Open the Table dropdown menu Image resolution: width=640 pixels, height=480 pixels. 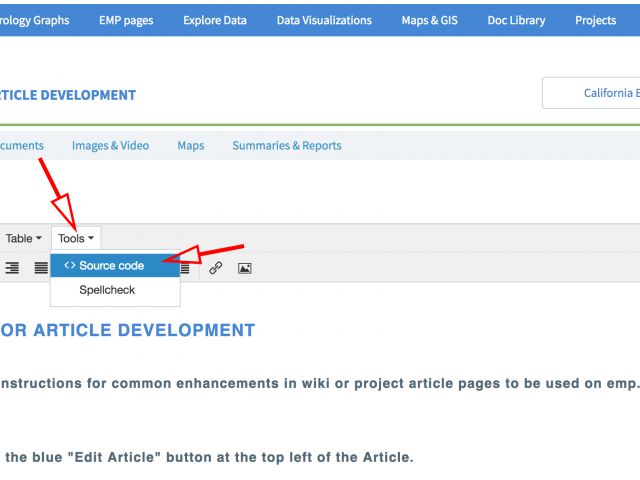(x=23, y=238)
